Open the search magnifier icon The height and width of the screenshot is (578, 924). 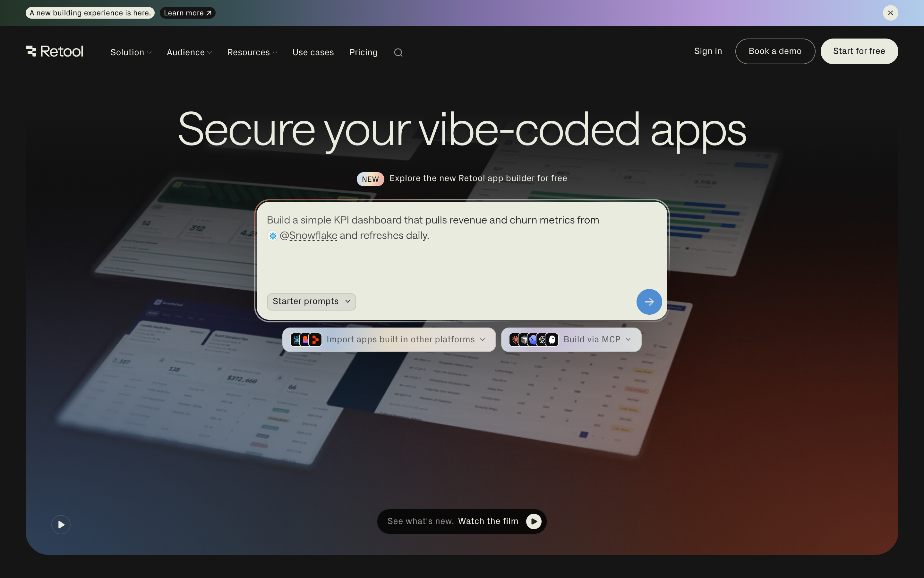point(398,52)
